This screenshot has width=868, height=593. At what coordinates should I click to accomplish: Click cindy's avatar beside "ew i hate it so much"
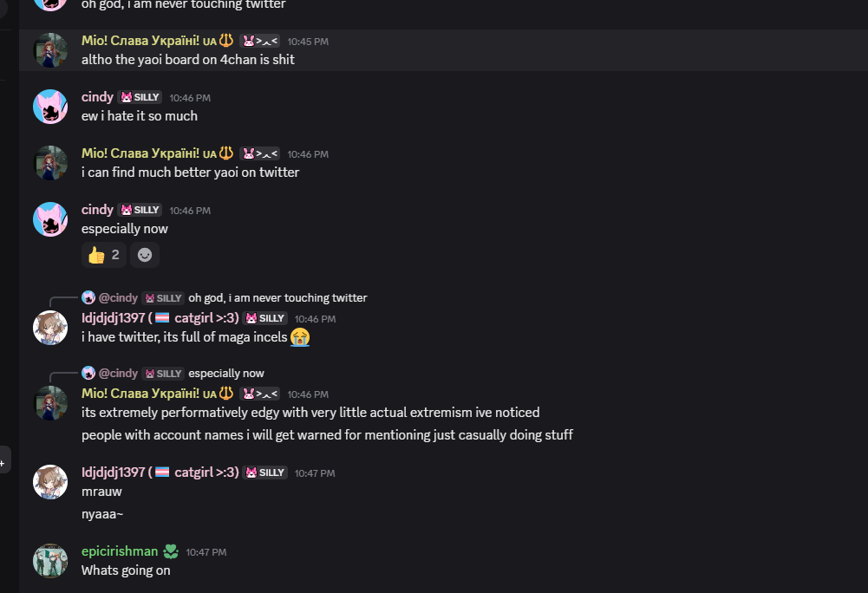[50, 107]
